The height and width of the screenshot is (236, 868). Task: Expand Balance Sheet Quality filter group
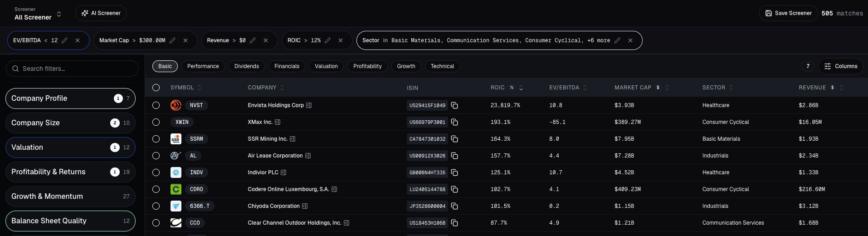coord(70,221)
